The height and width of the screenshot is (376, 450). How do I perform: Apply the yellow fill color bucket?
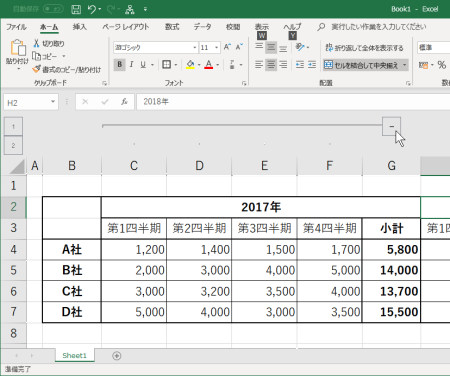click(x=190, y=64)
